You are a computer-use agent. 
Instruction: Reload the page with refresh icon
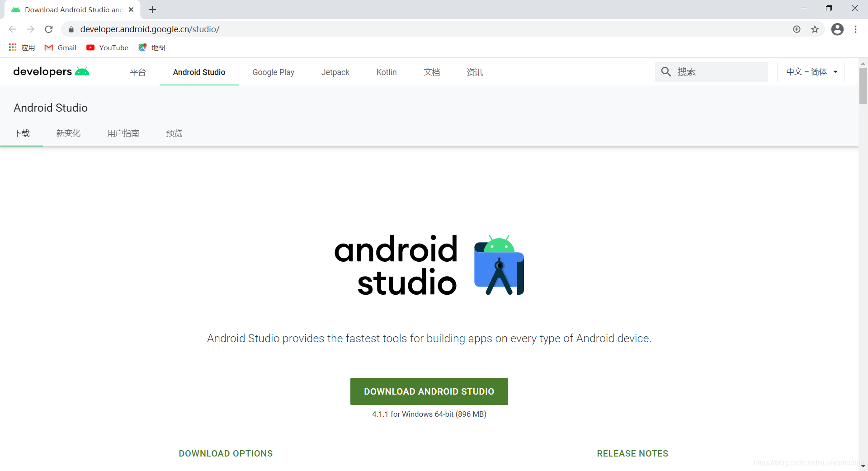click(x=49, y=29)
